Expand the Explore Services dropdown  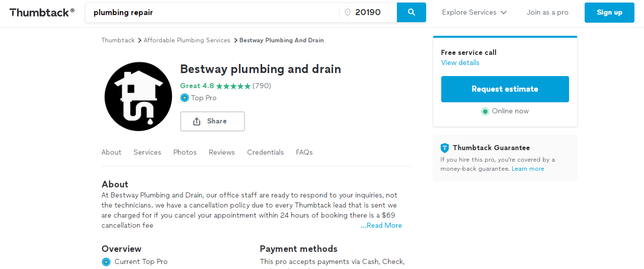pyautogui.click(x=474, y=13)
